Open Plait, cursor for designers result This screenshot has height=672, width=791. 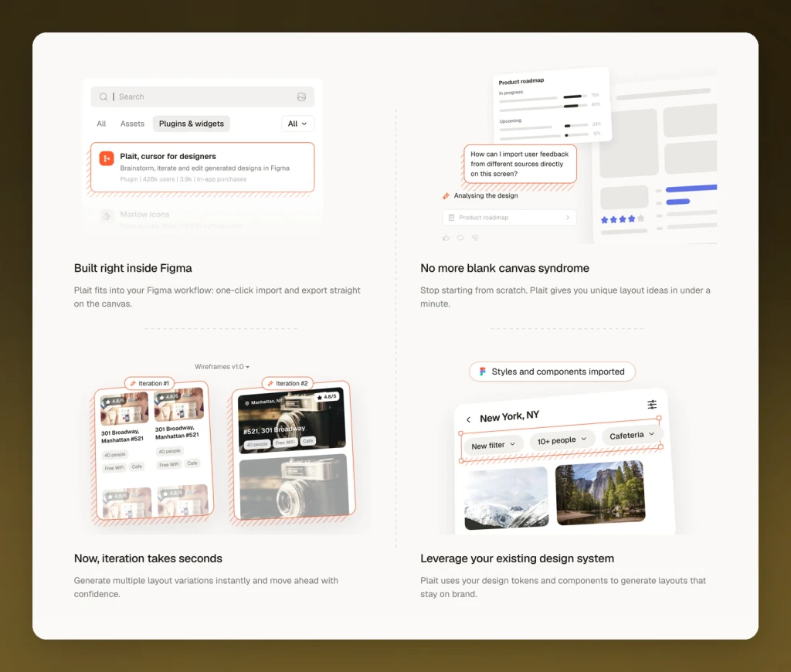pos(202,168)
